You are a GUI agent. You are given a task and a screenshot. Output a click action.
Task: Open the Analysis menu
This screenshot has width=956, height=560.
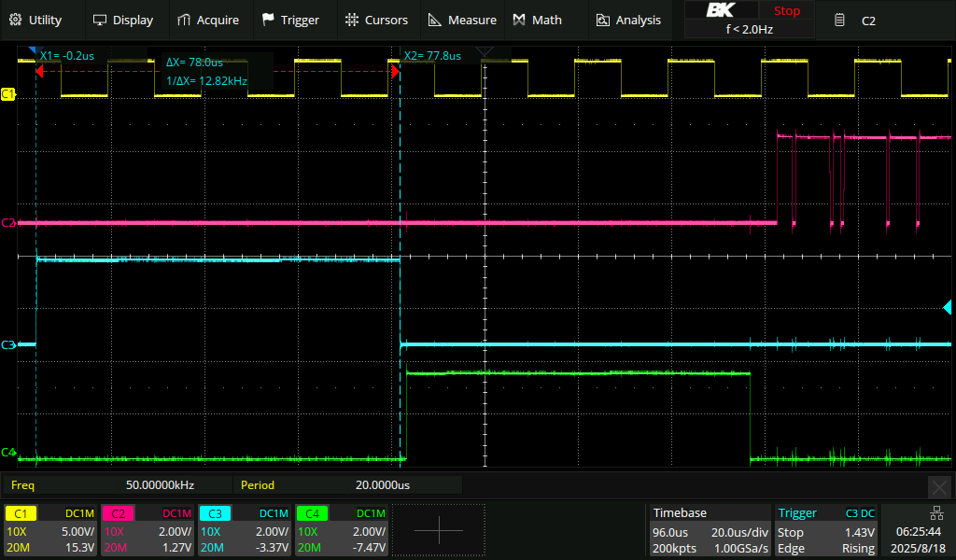(628, 21)
